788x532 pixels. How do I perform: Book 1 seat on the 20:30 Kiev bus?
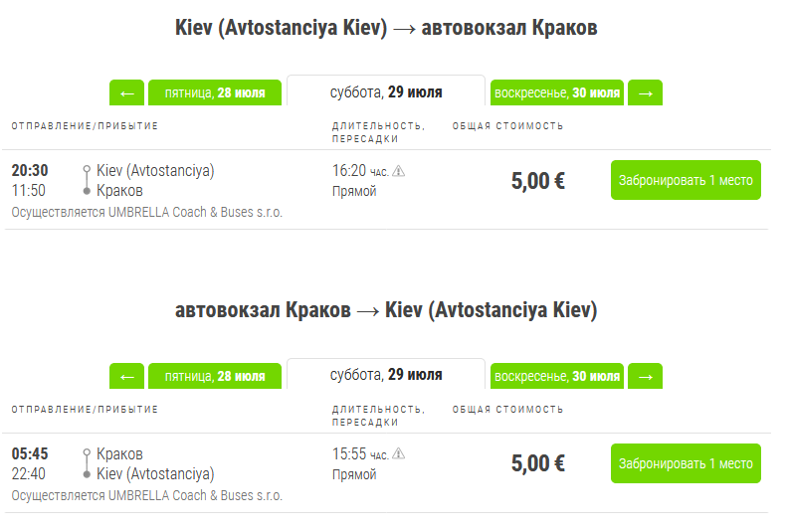pyautogui.click(x=686, y=180)
